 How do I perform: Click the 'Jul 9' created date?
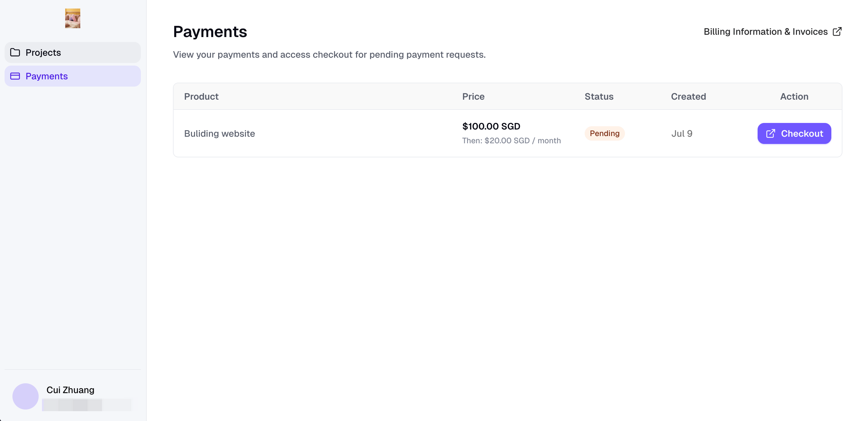click(x=682, y=133)
